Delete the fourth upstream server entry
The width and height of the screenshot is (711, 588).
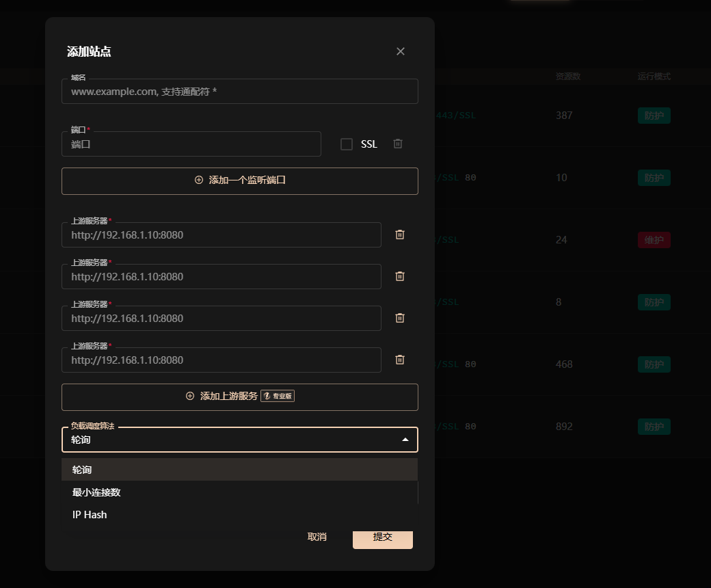pyautogui.click(x=399, y=360)
